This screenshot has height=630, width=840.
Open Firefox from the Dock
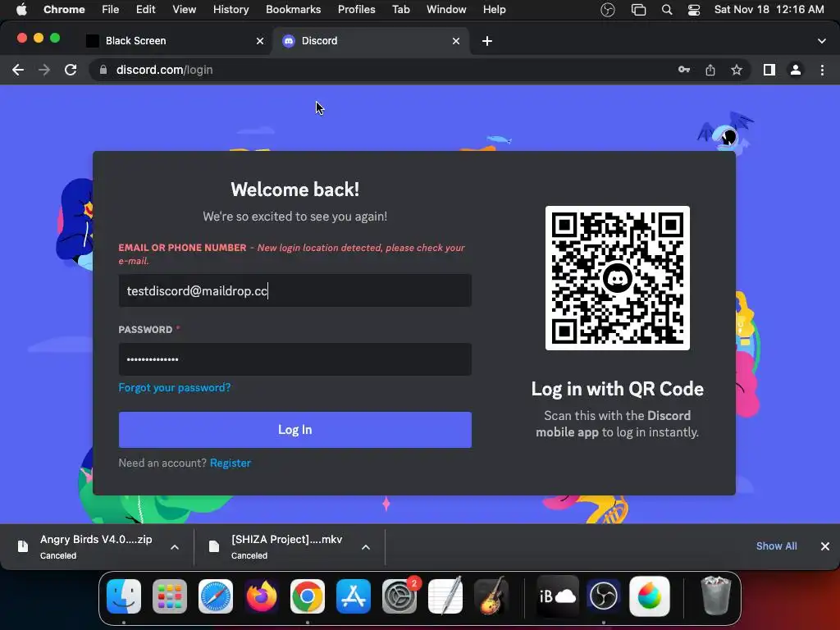point(262,596)
